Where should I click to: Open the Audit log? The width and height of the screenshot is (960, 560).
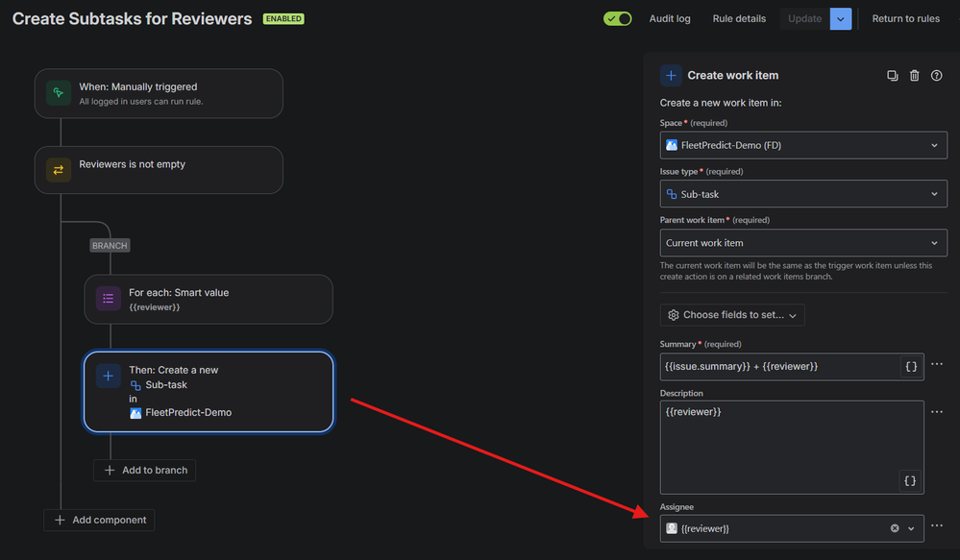click(670, 18)
